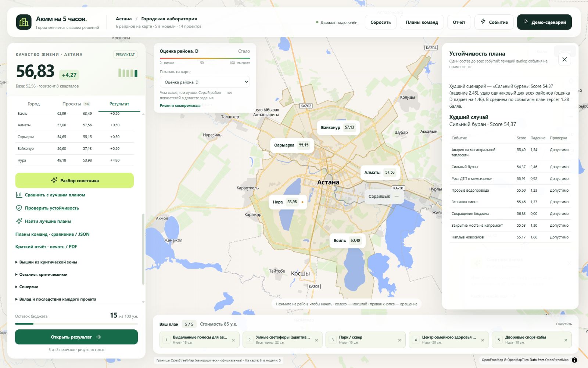Remove Парк / сквер project from plan
The height and width of the screenshot is (368, 588).
[399, 340]
